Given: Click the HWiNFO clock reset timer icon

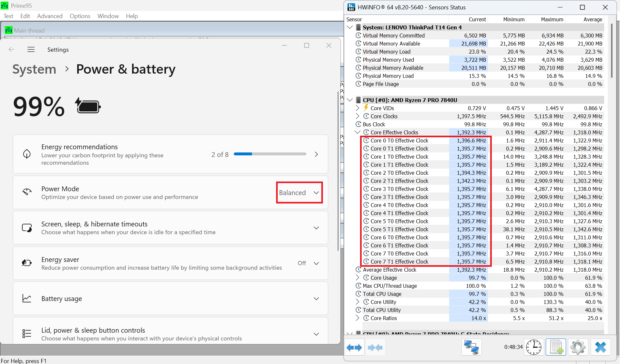Looking at the screenshot, I should click(x=534, y=348).
